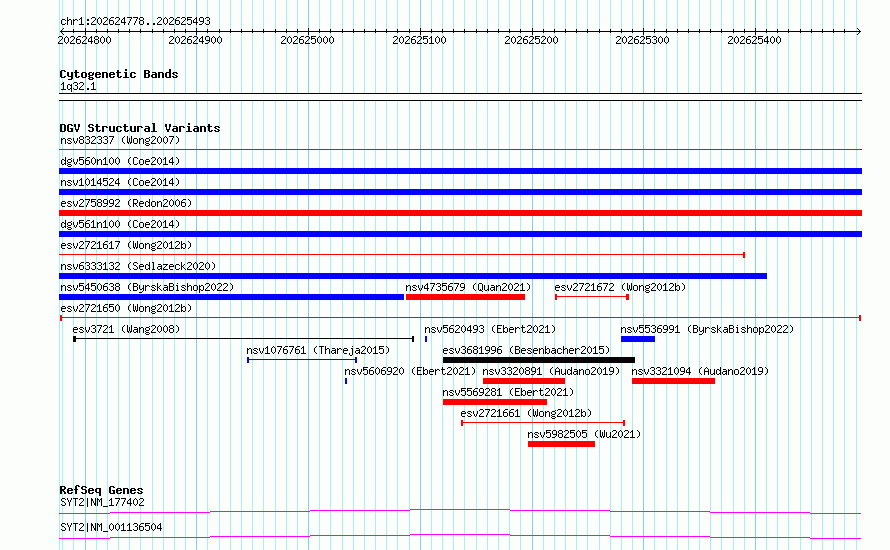Viewport: 890px width, 550px height.
Task: Open the SYT2|NM_001136504 gene label
Action: tap(111, 527)
